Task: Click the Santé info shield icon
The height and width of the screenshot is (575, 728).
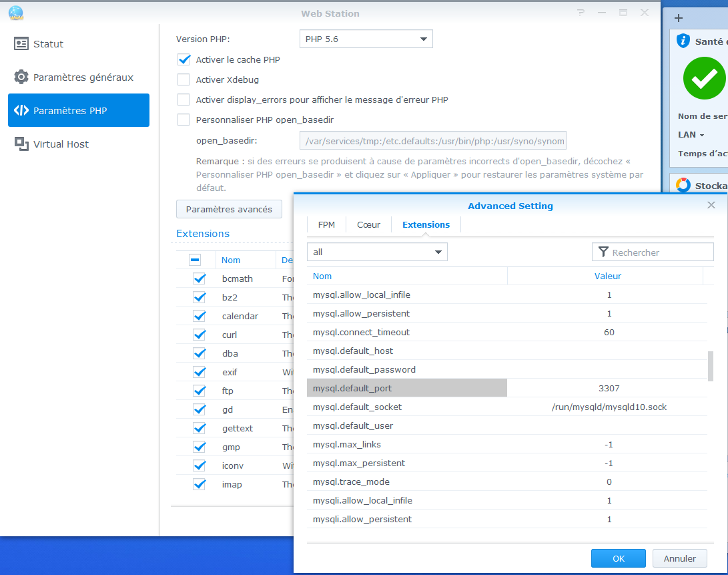Action: tap(683, 41)
